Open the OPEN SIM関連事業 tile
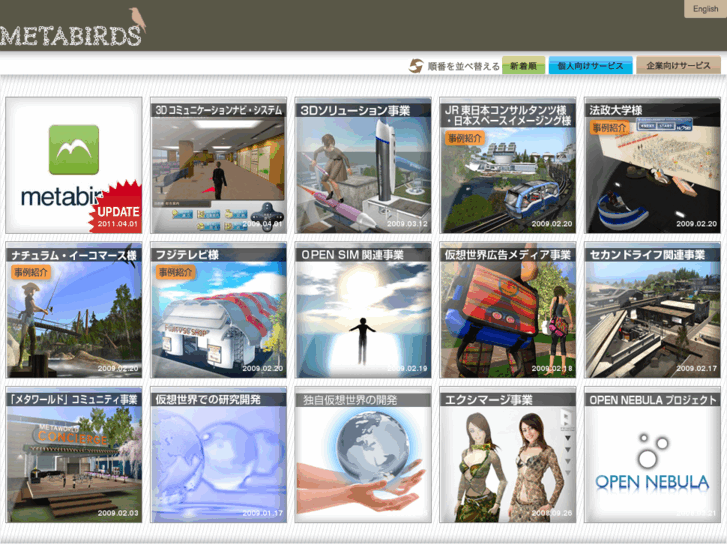 [x=363, y=310]
